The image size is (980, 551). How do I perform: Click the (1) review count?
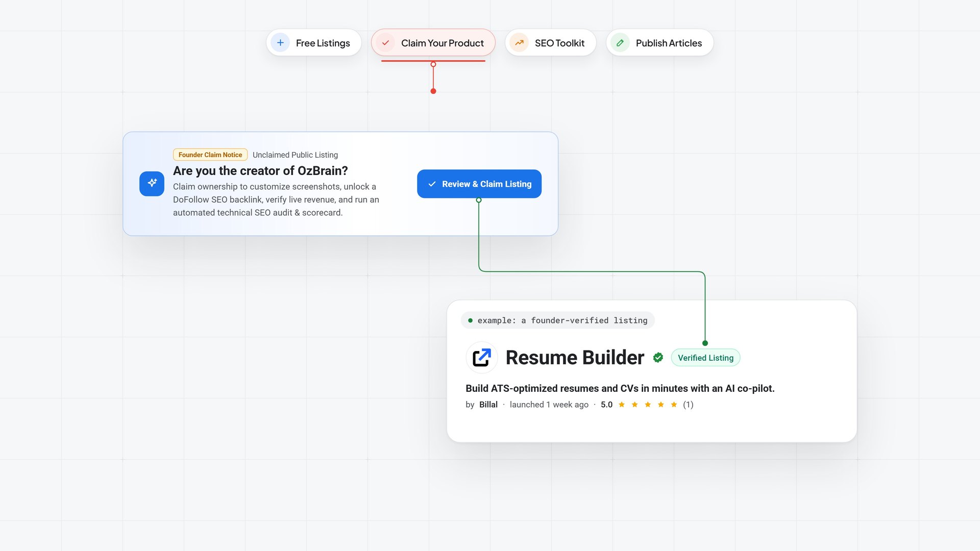pos(688,405)
